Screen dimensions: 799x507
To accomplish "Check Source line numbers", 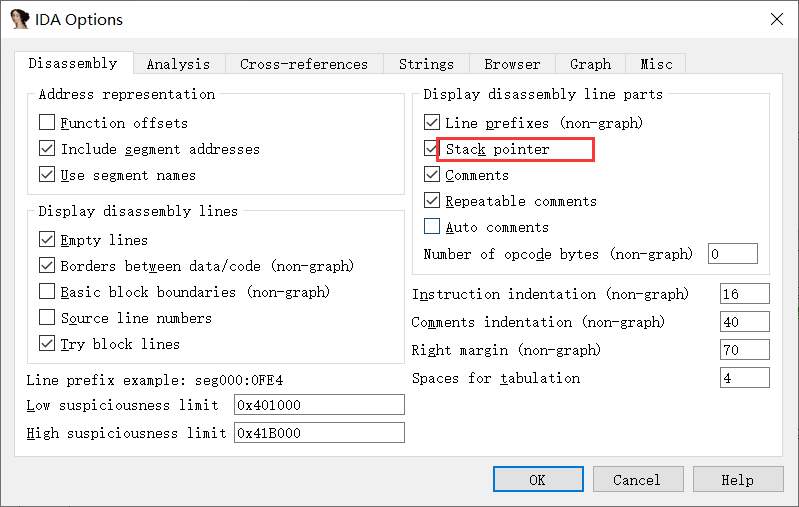I will coord(47,317).
